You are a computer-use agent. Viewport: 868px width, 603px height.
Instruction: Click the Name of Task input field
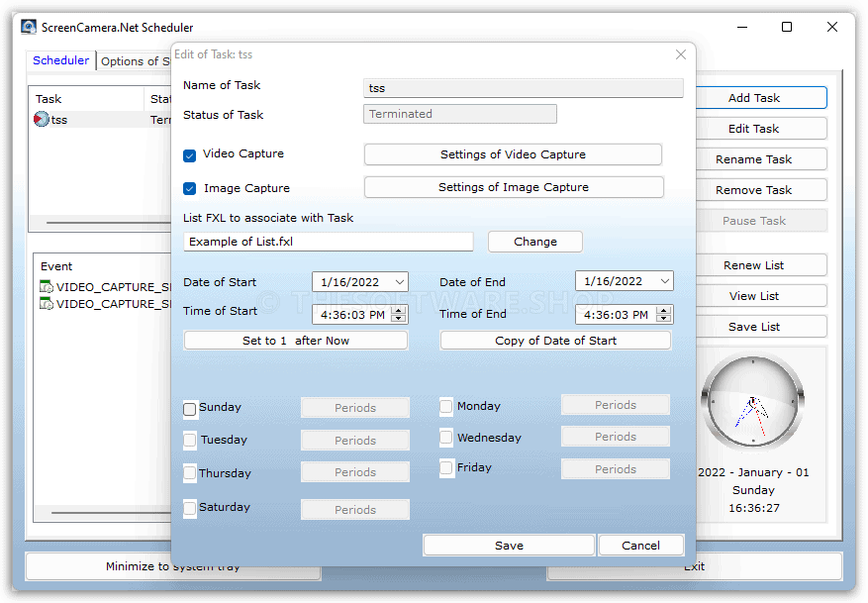coord(523,88)
